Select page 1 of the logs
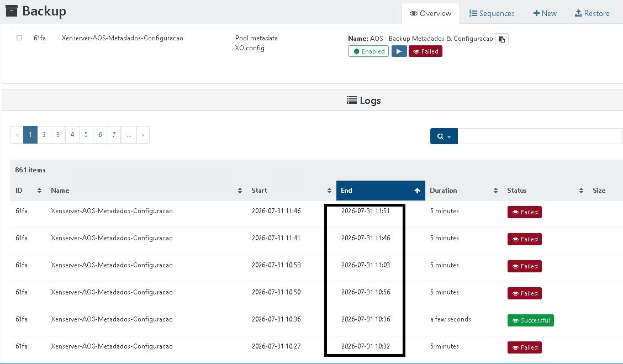 point(30,135)
